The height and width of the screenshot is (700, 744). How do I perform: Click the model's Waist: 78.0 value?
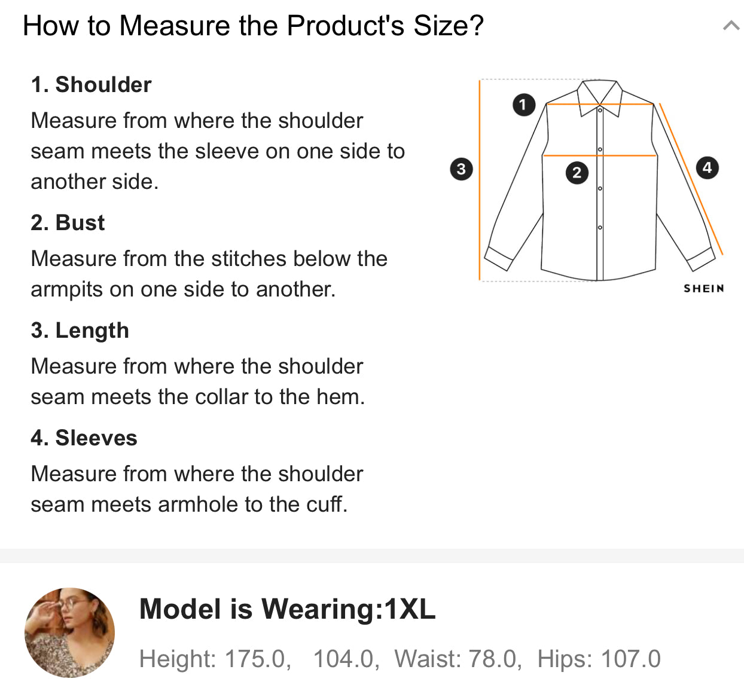(458, 659)
